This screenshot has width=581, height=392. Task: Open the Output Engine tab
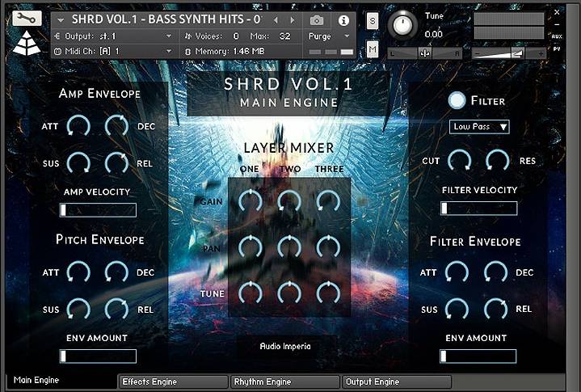(x=395, y=381)
